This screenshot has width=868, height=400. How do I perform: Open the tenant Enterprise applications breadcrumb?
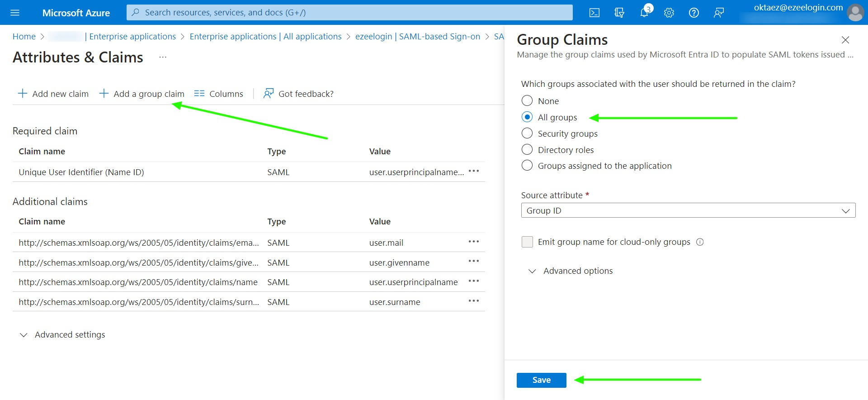(x=132, y=37)
